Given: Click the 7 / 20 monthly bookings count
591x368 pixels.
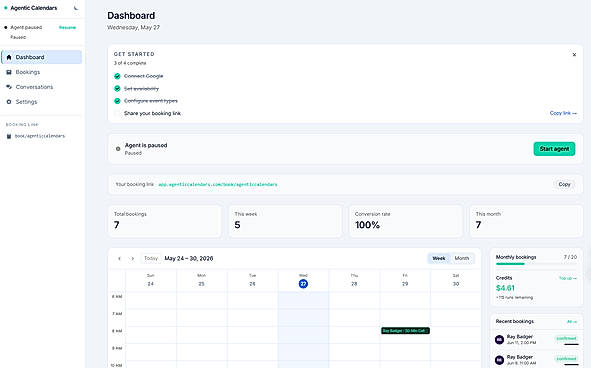Looking at the screenshot, I should (570, 257).
